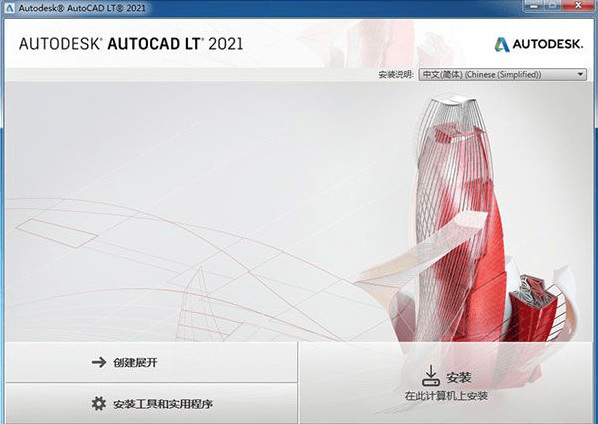Click the 创建展开 create deployment button
Screen dimensions: 598x424
151,362
